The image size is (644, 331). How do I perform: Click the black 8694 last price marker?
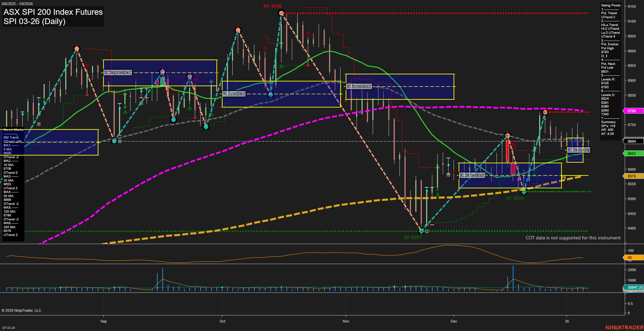click(x=632, y=141)
